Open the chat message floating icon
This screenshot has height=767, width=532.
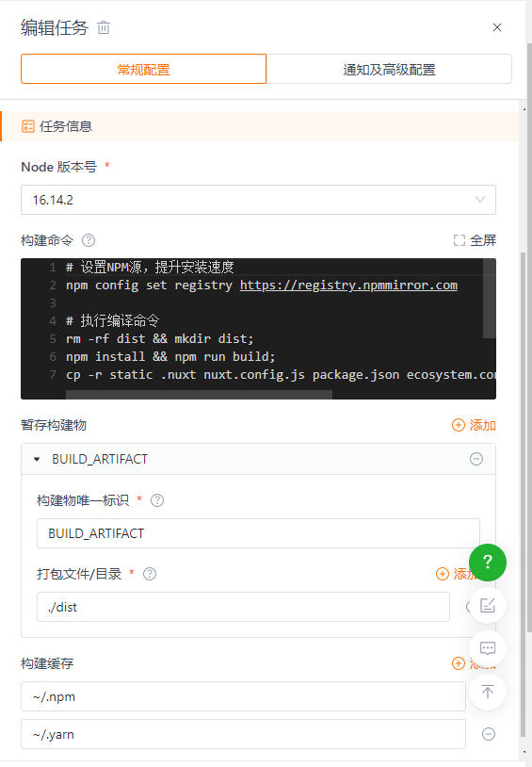coord(488,648)
